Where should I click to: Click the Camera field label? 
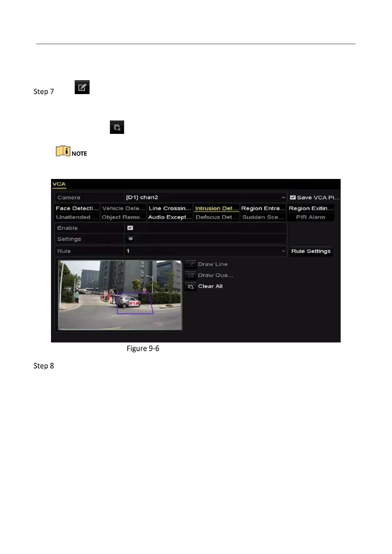pyautogui.click(x=69, y=197)
